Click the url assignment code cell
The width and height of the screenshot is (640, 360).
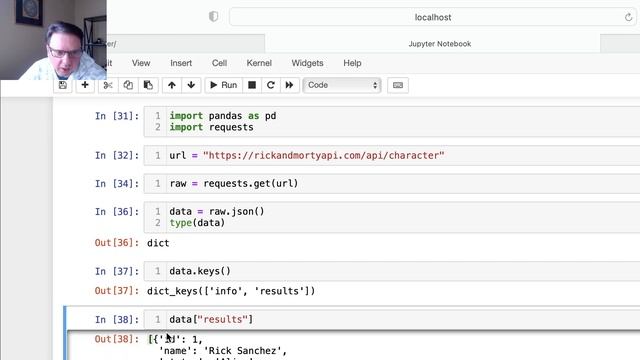point(392,156)
